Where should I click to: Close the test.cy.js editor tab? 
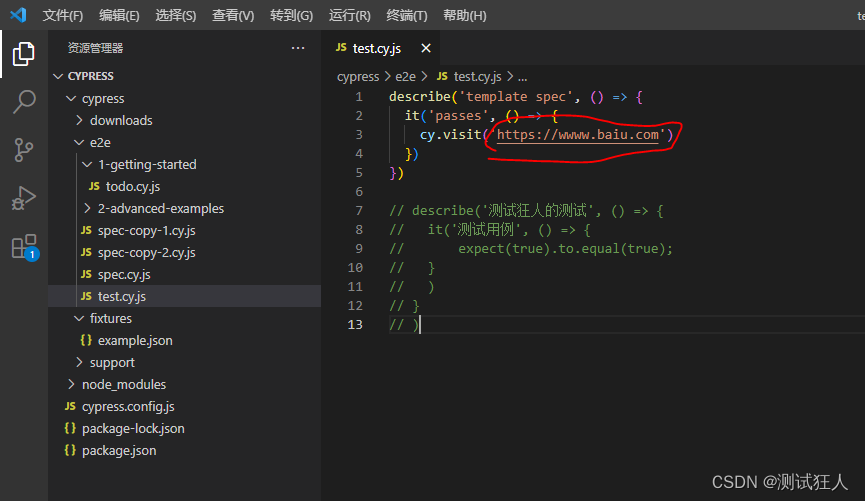tap(426, 49)
